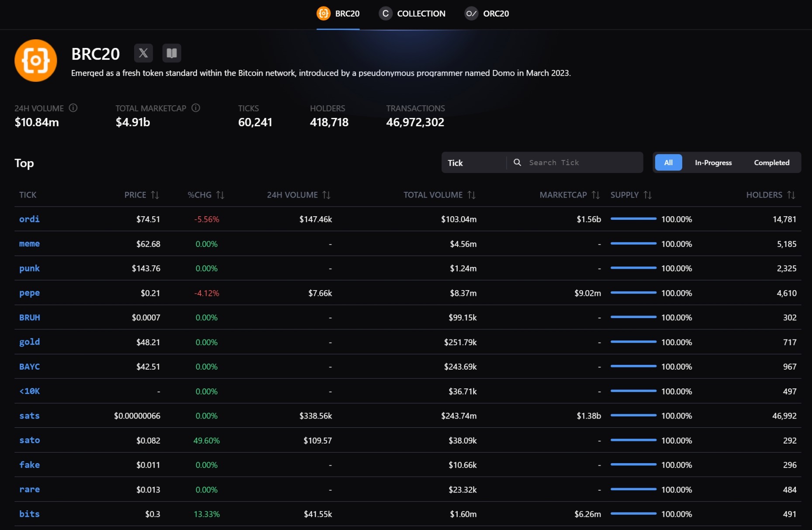The image size is (812, 530).
Task: Open the BRC20 X (Twitter) profile icon
Action: (143, 53)
